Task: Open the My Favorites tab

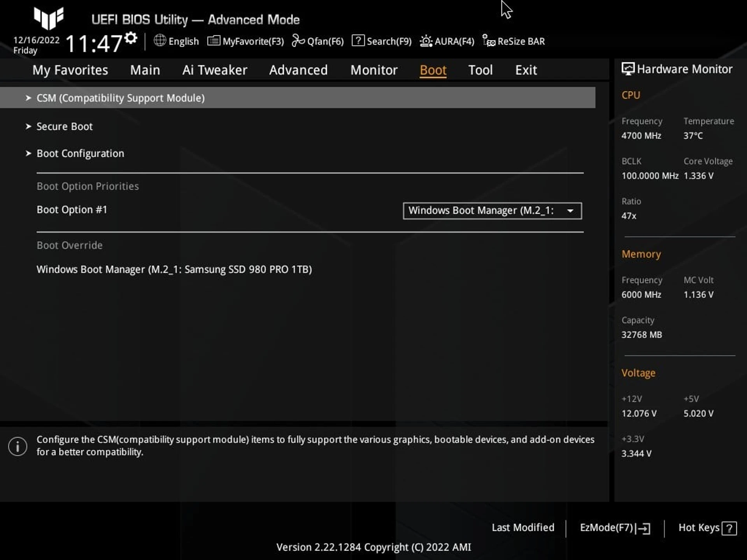Action: click(x=70, y=70)
